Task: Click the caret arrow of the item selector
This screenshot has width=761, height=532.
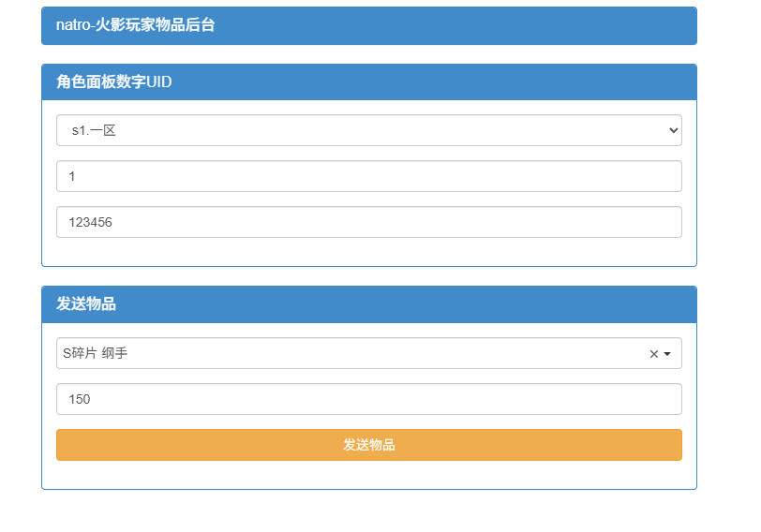Action: (x=667, y=354)
